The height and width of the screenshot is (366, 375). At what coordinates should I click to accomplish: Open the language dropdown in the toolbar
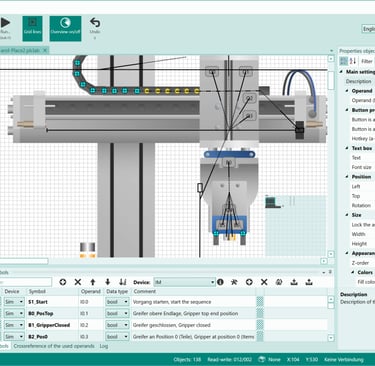tap(368, 29)
